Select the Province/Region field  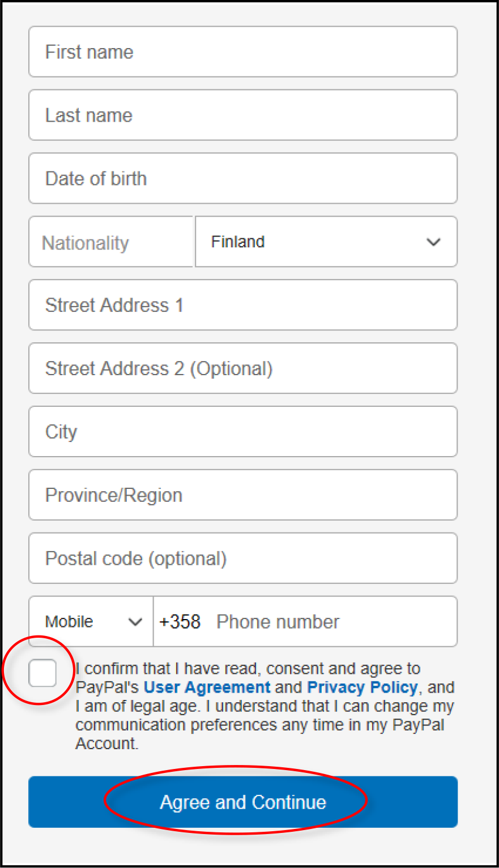(x=243, y=496)
